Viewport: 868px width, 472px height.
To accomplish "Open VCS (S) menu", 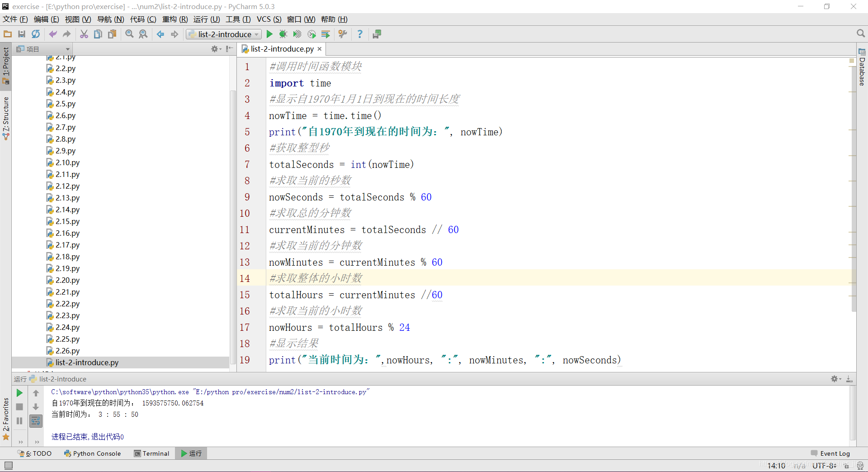I will 269,19.
